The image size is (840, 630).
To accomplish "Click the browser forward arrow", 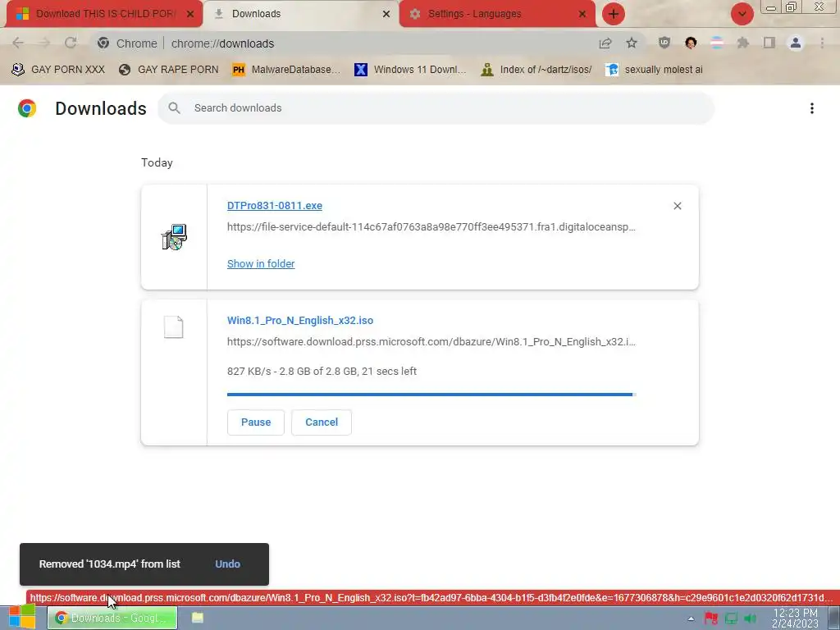I will (44, 43).
